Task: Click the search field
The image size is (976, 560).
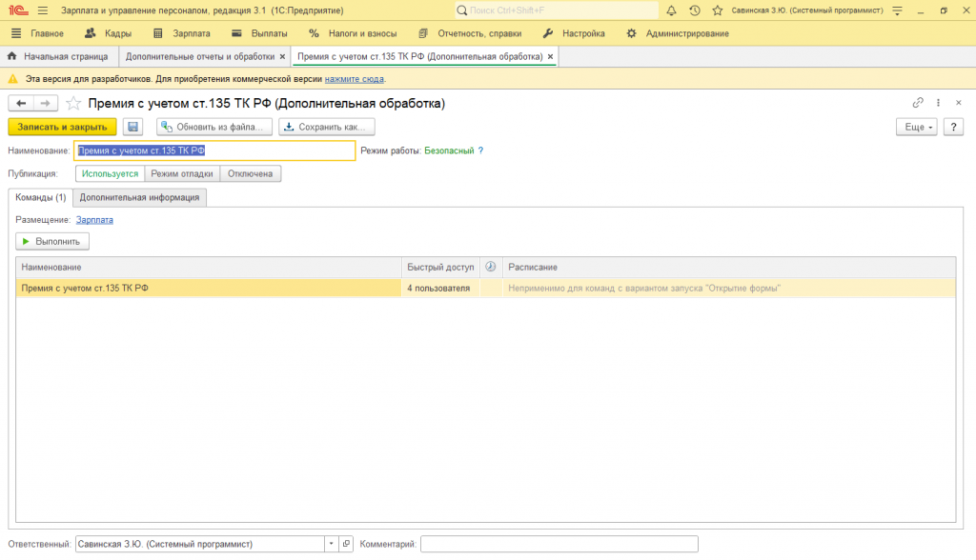Action: 556,10
